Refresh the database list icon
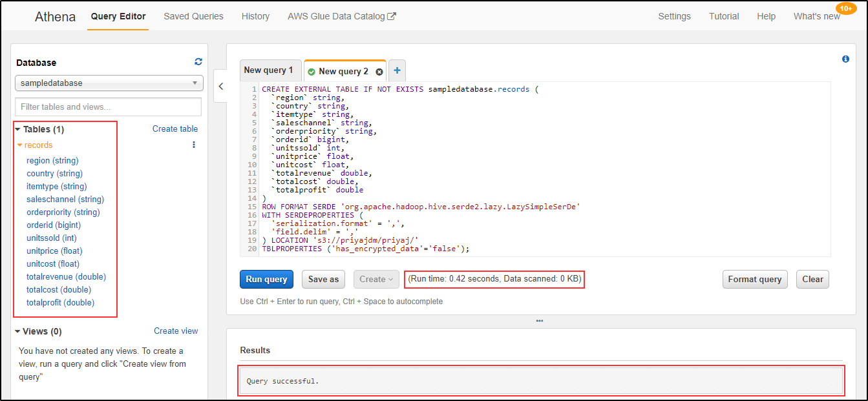Image resolution: width=868 pixels, height=401 pixels. pos(198,62)
